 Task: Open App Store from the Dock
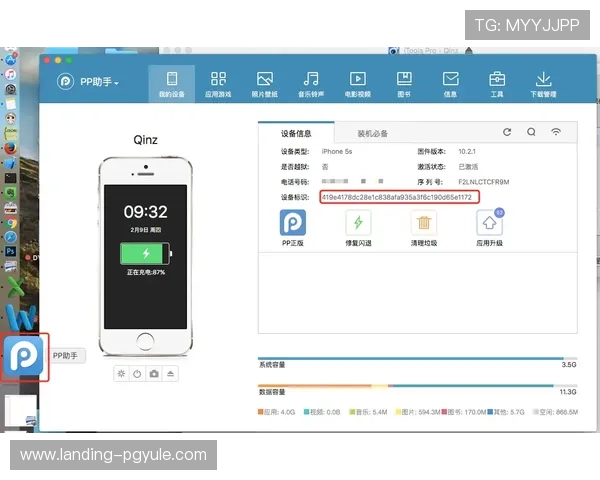click(11, 60)
